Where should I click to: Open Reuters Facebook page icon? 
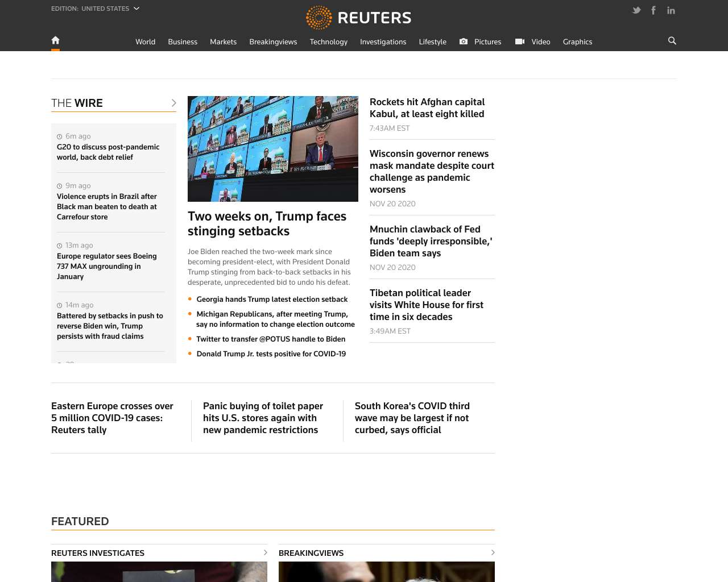point(653,10)
